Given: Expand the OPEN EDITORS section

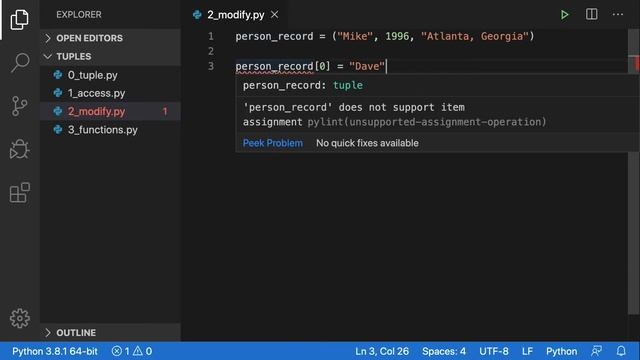Looking at the screenshot, I should 110,38.
